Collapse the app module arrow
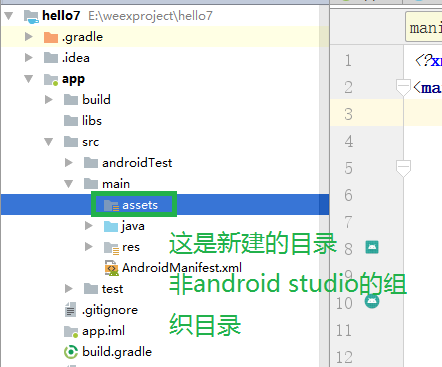Viewport: 442px width, 367px height. pyautogui.click(x=29, y=79)
